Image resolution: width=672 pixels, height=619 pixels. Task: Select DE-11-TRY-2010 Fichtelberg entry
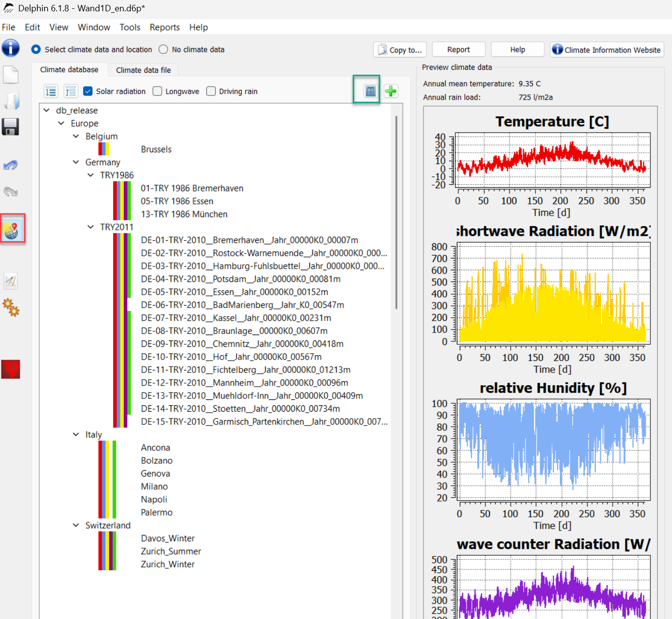point(246,369)
